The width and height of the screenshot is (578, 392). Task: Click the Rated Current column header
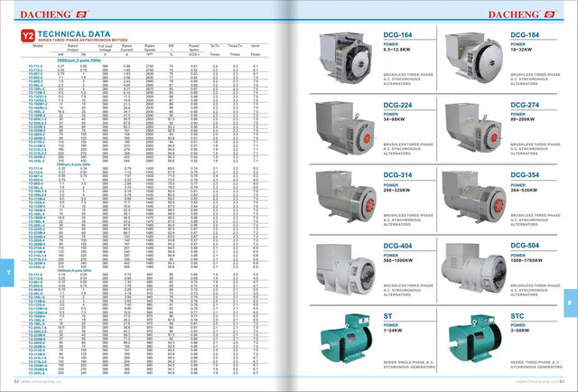126,48
